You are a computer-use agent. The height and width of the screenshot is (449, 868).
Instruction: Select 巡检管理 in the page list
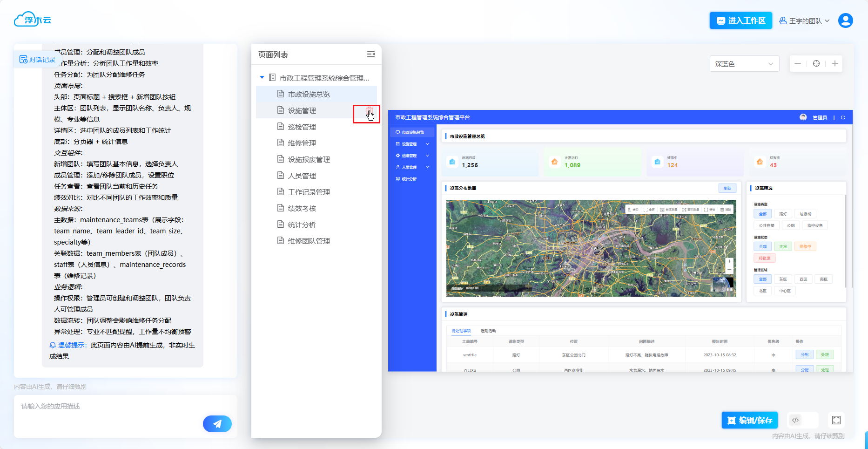coord(302,127)
